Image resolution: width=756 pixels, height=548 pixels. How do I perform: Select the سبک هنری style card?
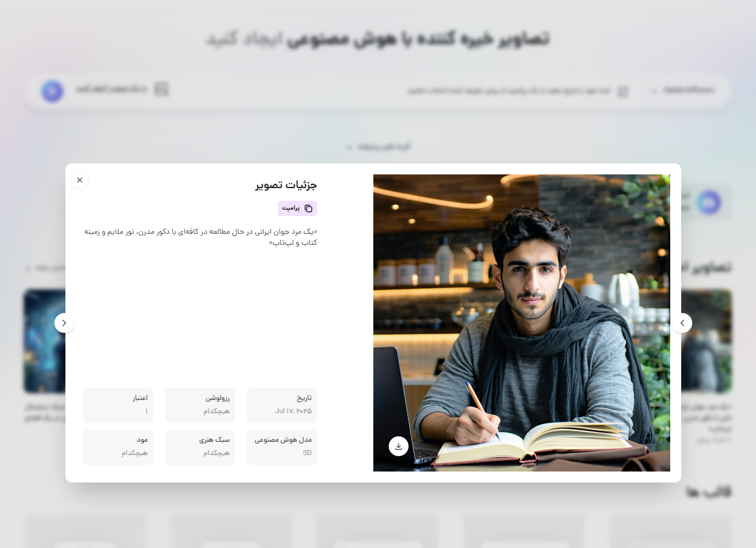200,447
